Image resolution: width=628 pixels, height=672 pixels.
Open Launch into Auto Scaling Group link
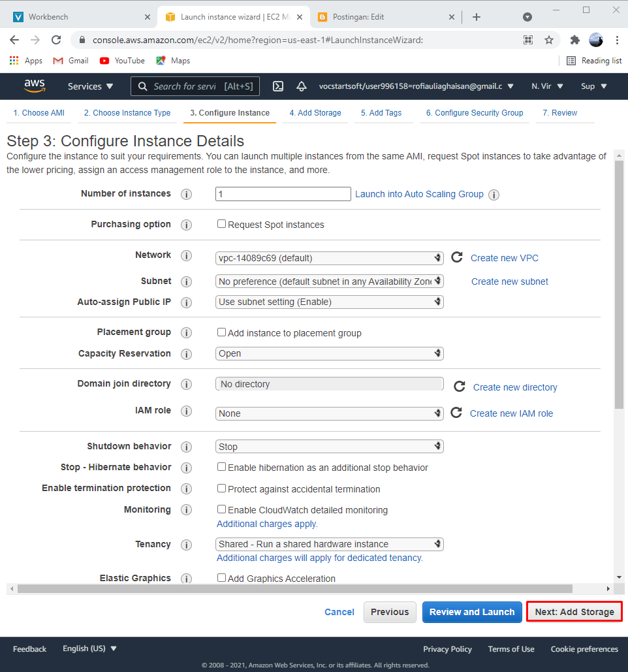point(419,194)
